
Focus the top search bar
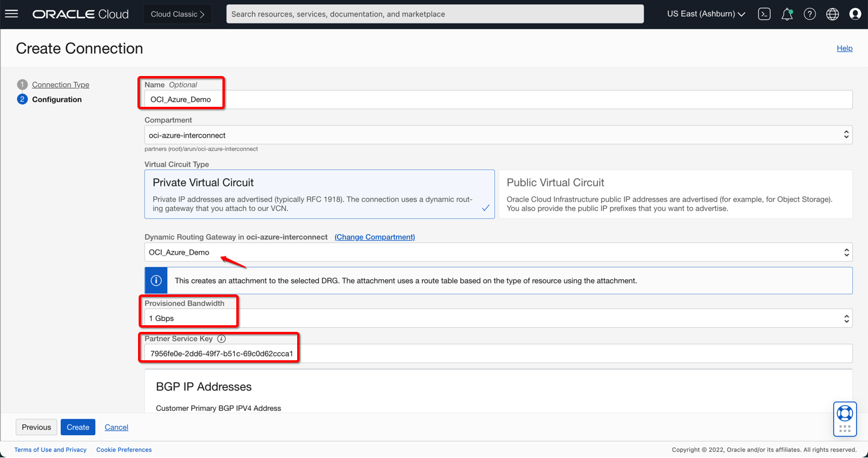pos(435,14)
